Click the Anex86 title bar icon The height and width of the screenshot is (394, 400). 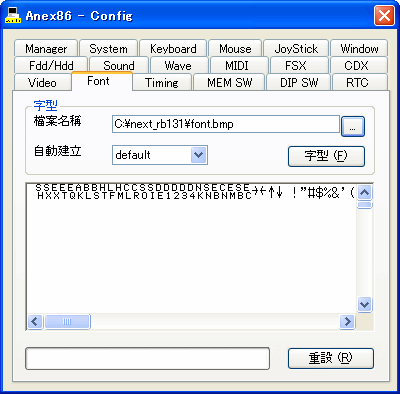coord(13,15)
